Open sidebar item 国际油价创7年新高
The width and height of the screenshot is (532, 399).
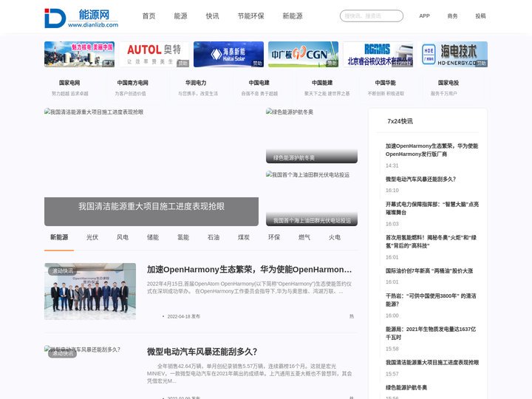(429, 270)
